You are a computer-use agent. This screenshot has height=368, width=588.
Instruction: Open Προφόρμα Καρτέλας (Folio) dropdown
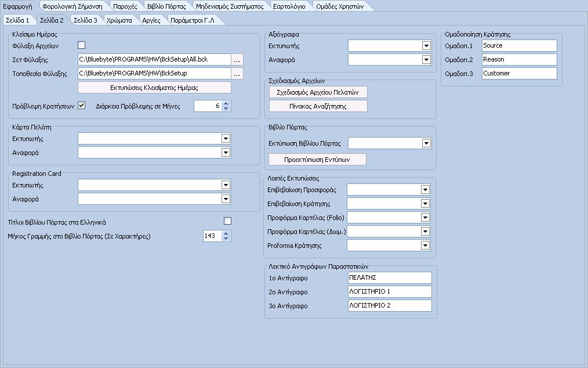pos(425,218)
